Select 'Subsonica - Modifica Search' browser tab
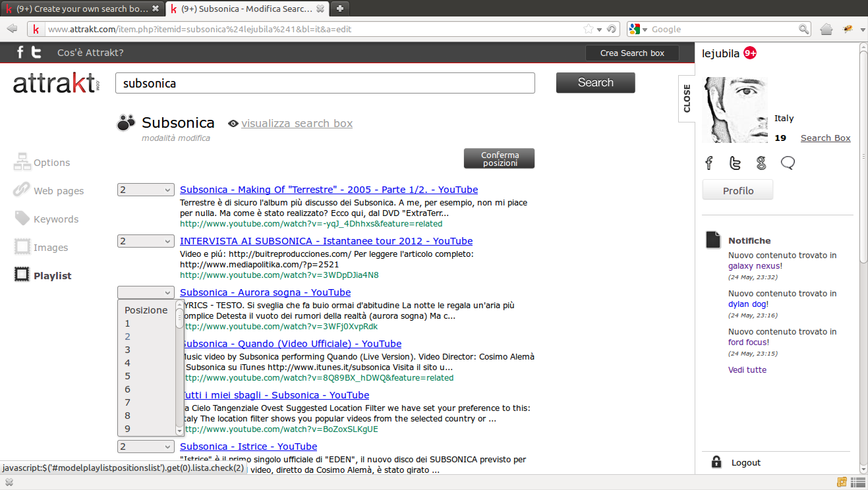The width and height of the screenshot is (868, 490). 246,9
